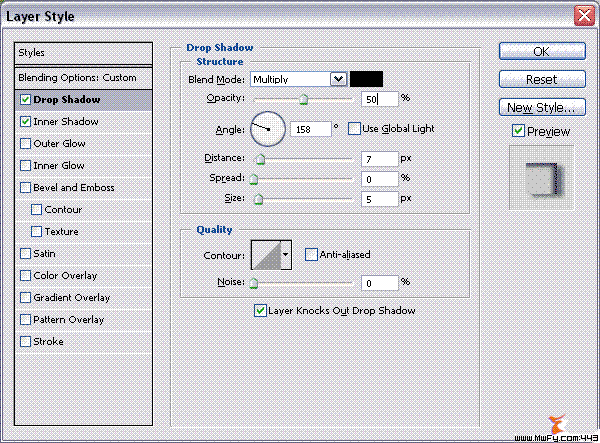The height and width of the screenshot is (443, 600).
Task: Click the Size value field
Action: 380,199
